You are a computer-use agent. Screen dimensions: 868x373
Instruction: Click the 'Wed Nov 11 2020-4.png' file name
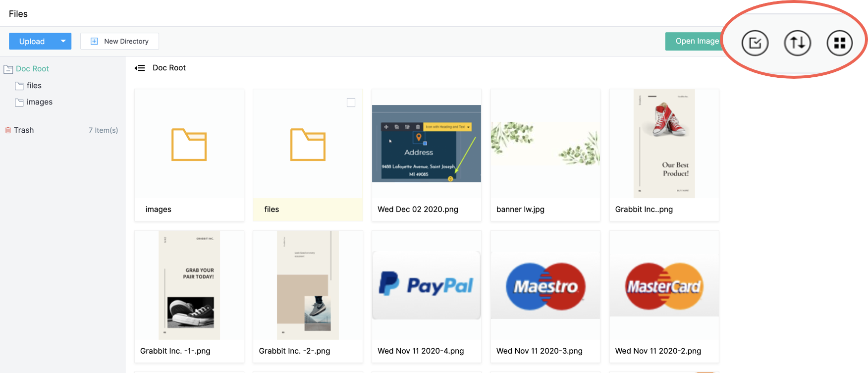(421, 351)
